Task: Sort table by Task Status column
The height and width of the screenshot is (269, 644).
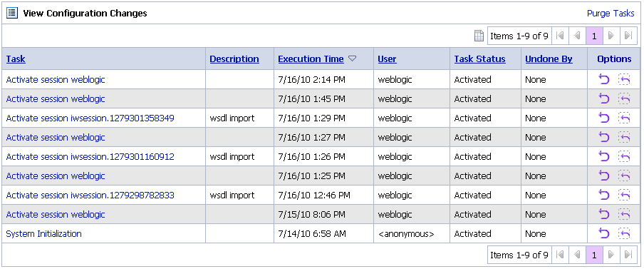Action: click(479, 59)
